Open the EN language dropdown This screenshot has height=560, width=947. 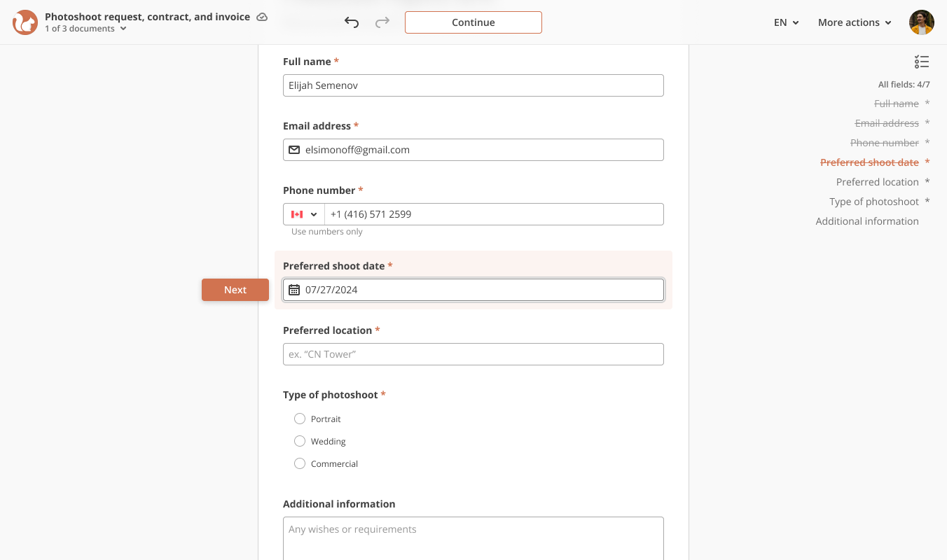point(787,22)
